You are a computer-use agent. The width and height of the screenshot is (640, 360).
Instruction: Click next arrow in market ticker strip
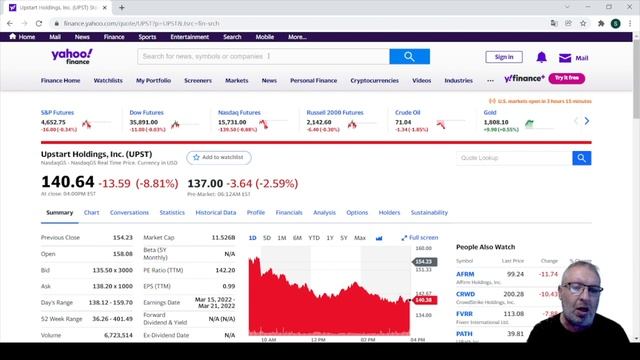[587, 121]
